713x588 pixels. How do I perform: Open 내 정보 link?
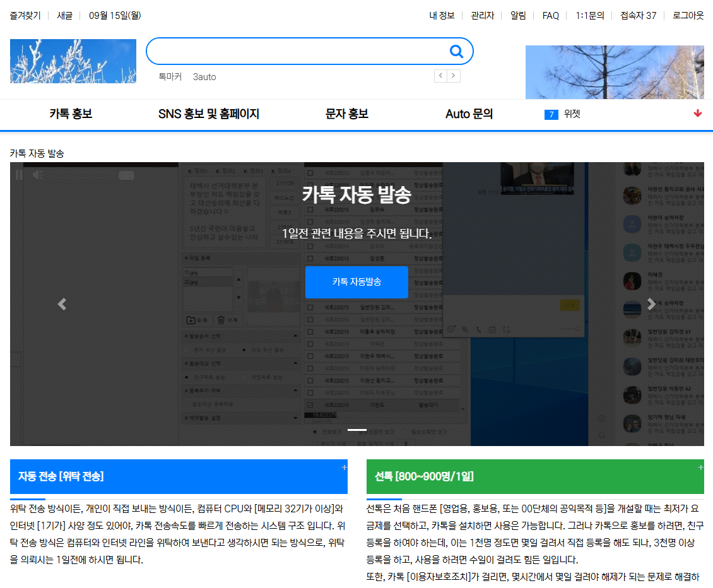[x=442, y=16]
